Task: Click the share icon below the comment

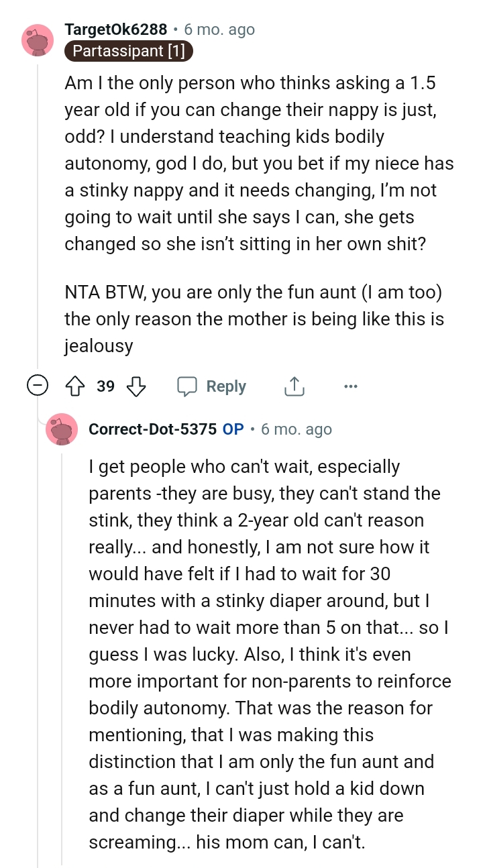Action: coord(294,386)
